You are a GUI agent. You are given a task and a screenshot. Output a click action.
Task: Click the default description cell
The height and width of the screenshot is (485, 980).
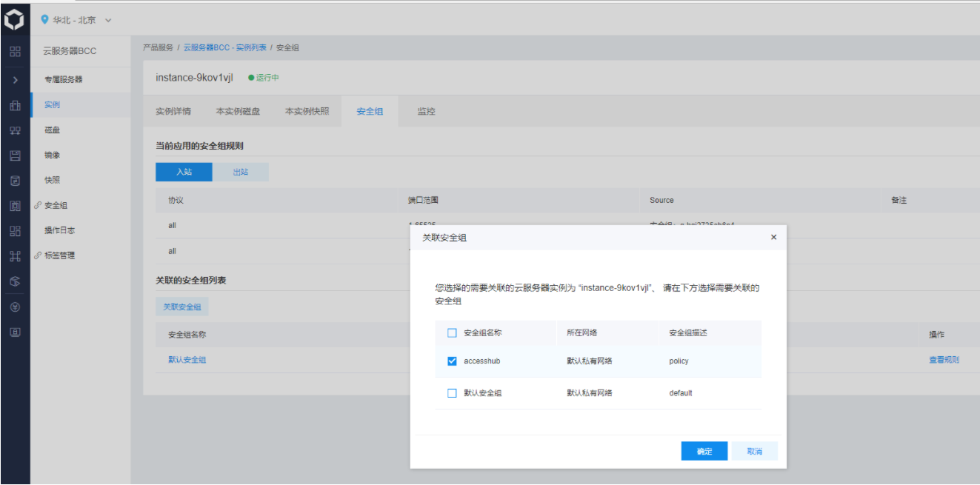[x=681, y=393]
